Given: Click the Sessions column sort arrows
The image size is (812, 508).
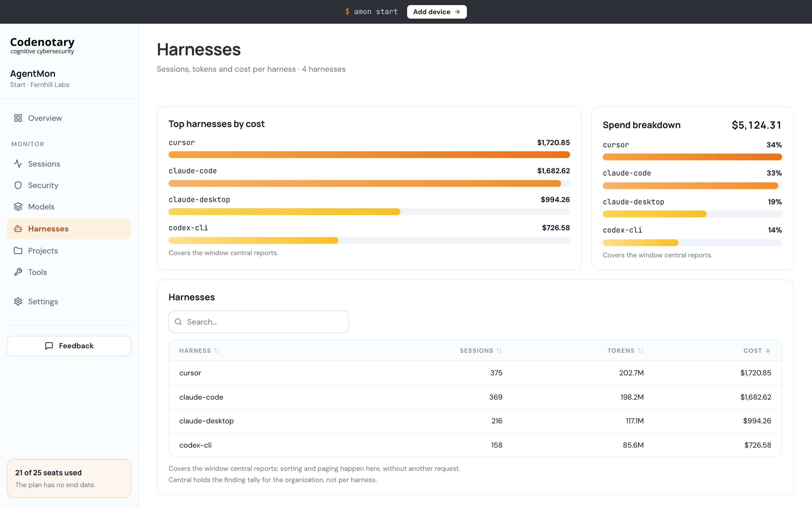Looking at the screenshot, I should [499, 351].
